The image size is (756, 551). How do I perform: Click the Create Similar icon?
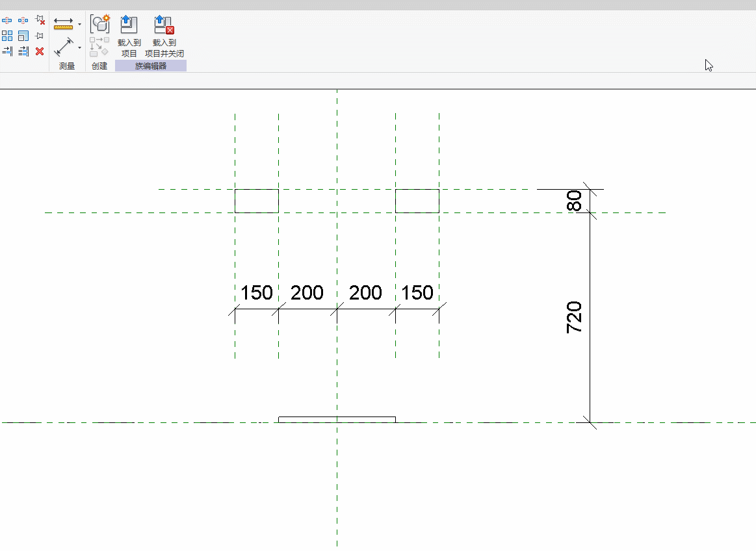pos(100,23)
